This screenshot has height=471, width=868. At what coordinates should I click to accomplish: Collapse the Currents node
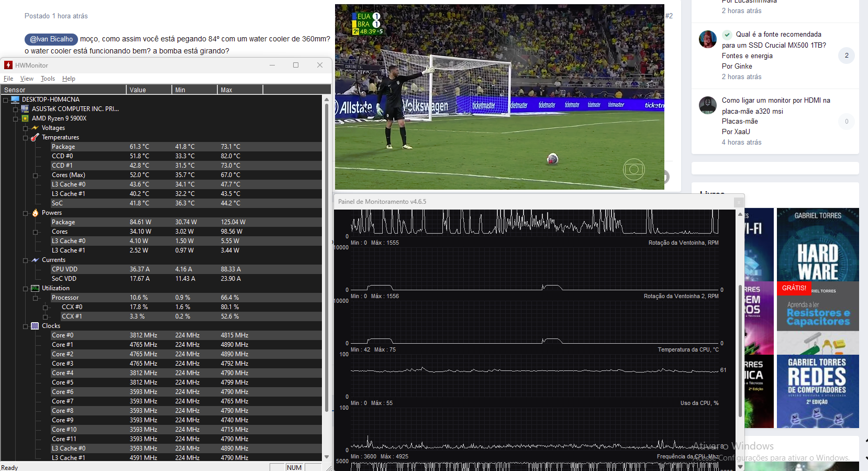pyautogui.click(x=25, y=260)
